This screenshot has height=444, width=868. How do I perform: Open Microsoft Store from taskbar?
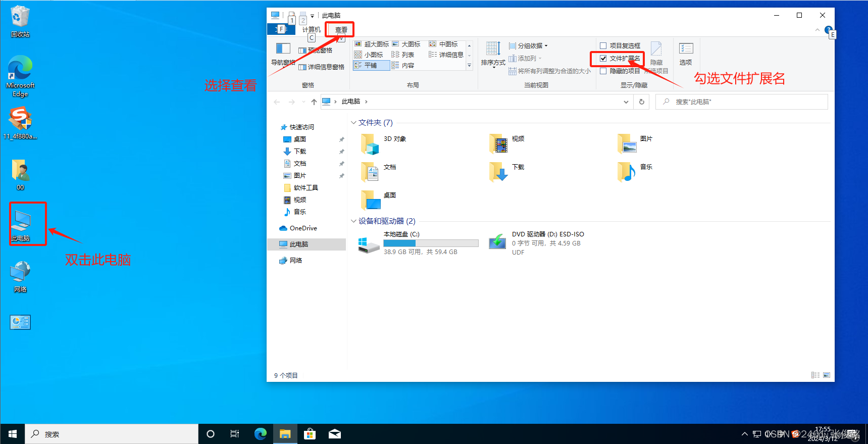pyautogui.click(x=310, y=434)
